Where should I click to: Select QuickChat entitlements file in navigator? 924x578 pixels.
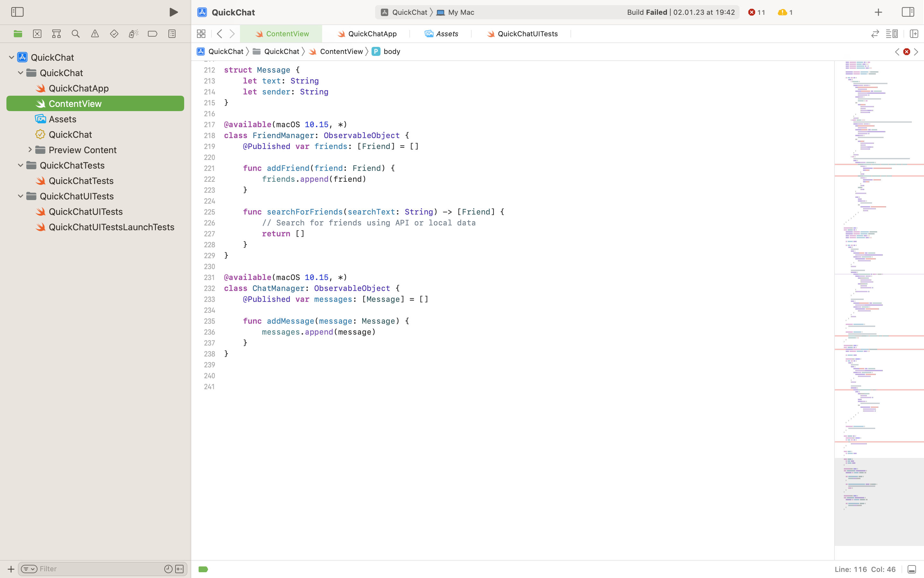point(95,135)
